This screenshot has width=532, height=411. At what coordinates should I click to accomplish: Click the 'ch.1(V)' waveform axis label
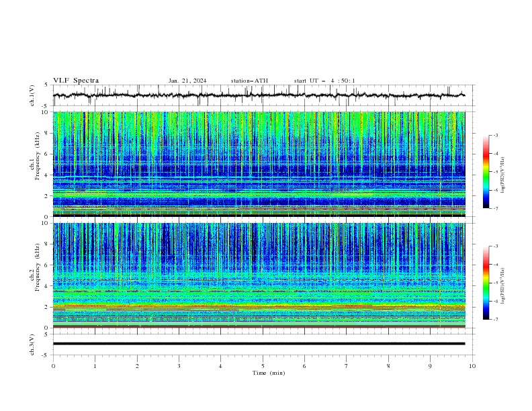click(x=32, y=95)
